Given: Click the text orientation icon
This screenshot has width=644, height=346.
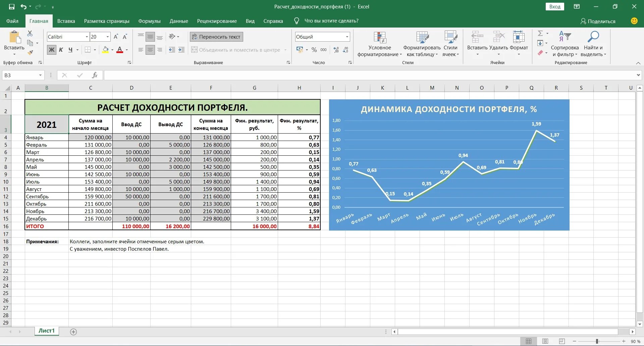Looking at the screenshot, I should [x=172, y=37].
